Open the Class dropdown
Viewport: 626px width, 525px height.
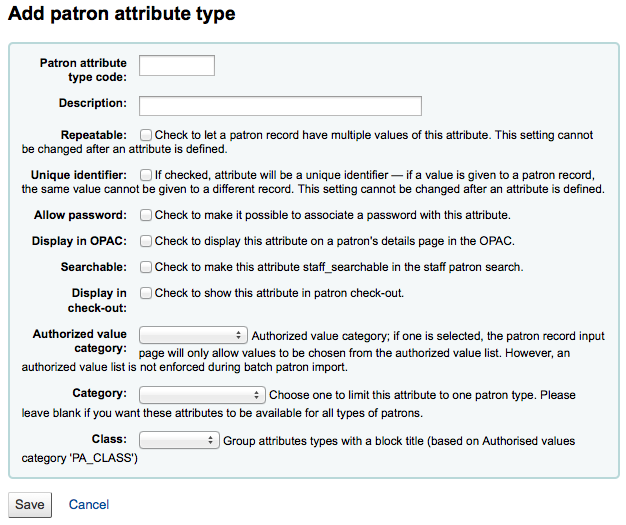[x=179, y=440]
